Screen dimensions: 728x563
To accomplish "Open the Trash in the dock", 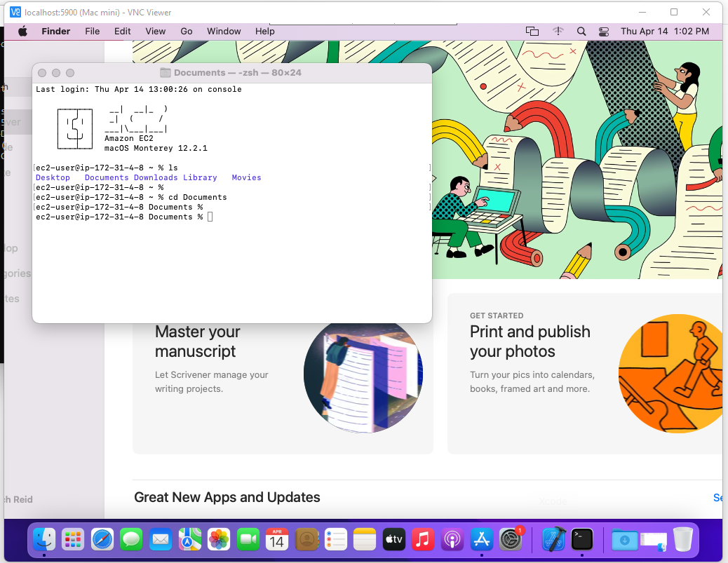I will (x=682, y=539).
